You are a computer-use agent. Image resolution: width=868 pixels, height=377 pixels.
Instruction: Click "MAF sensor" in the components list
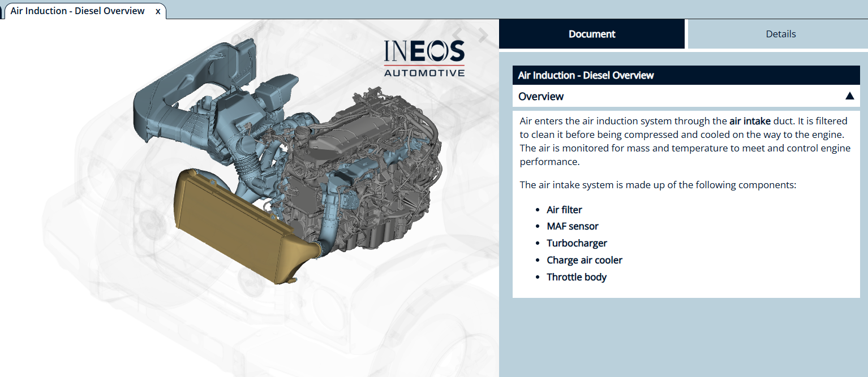[x=572, y=226]
